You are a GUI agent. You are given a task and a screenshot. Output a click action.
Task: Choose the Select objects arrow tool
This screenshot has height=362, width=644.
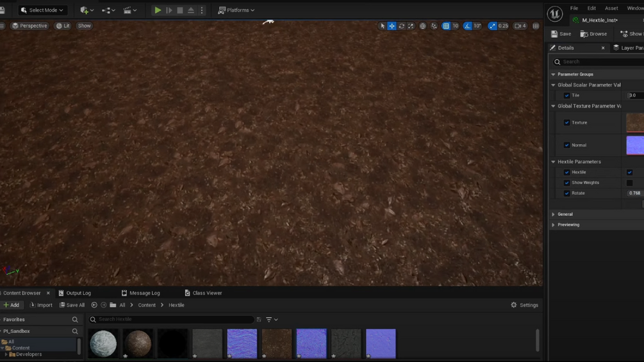[x=383, y=26]
